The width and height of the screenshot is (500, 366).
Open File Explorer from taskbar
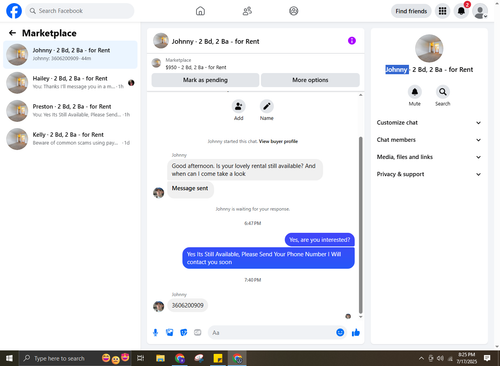(x=160, y=358)
